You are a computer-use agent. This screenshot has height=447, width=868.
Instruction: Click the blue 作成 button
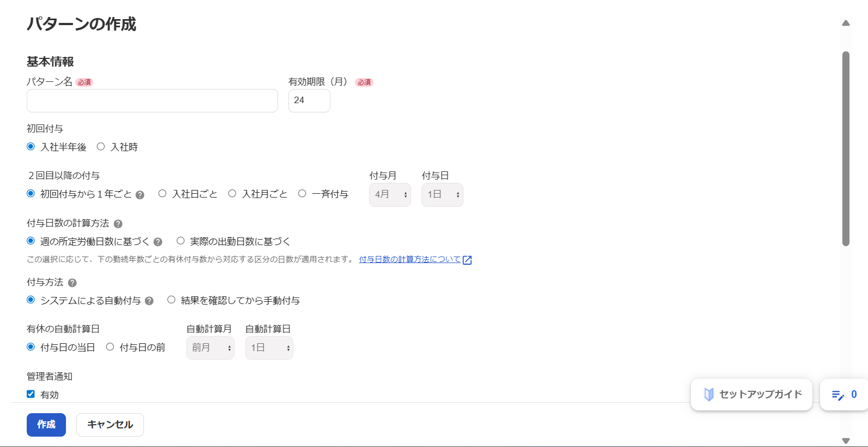click(46, 425)
